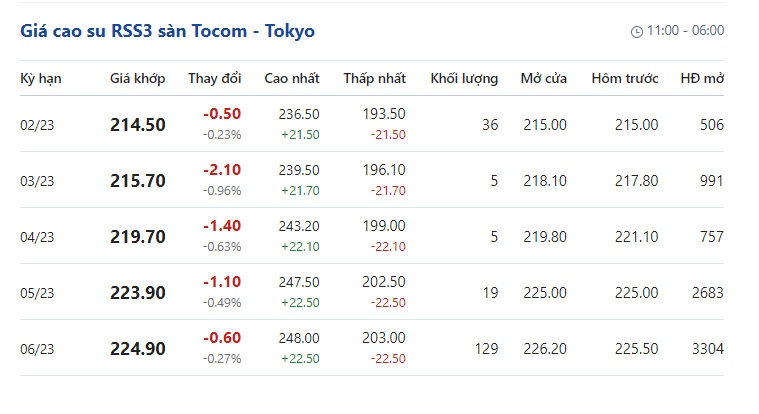The image size is (759, 414).
Task: Click the Thấp nhất column header
Action: 375,78
